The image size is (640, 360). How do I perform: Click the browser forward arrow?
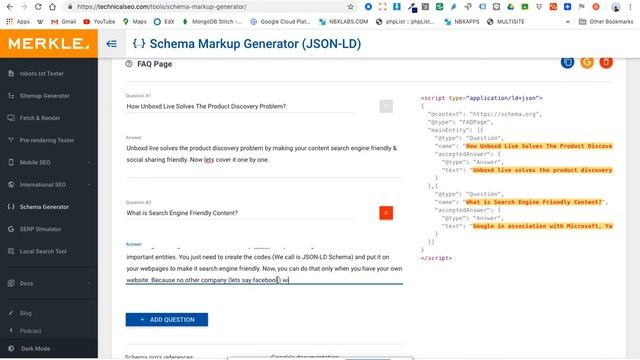(24, 7)
